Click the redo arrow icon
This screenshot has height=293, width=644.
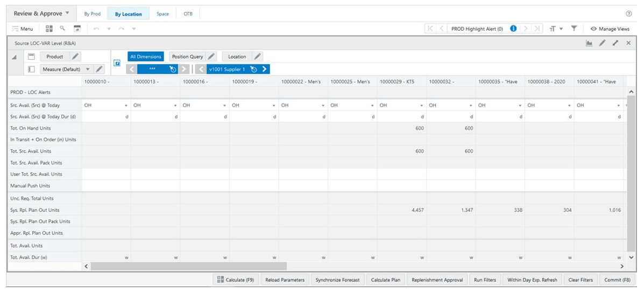(122, 29)
